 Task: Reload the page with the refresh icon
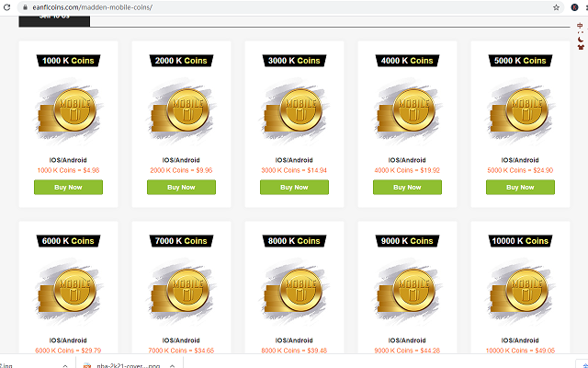[x=6, y=7]
